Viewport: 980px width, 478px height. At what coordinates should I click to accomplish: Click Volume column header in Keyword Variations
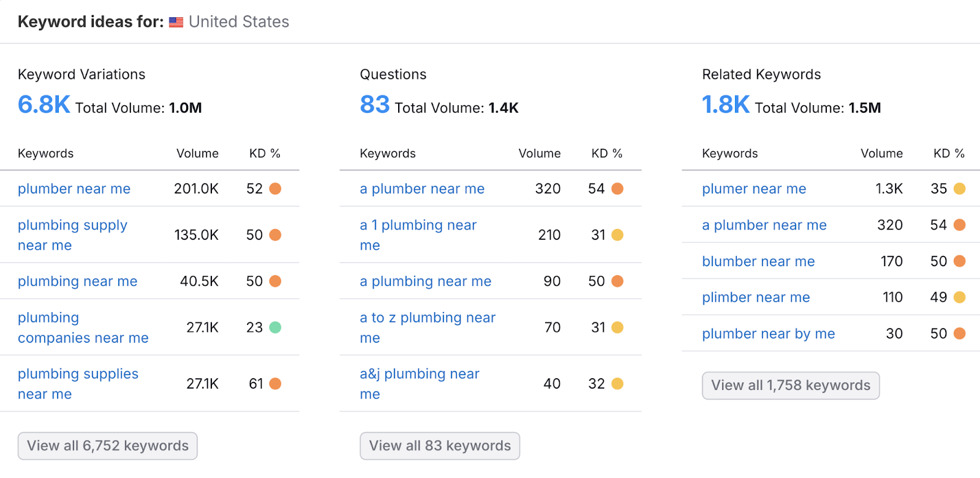click(197, 154)
